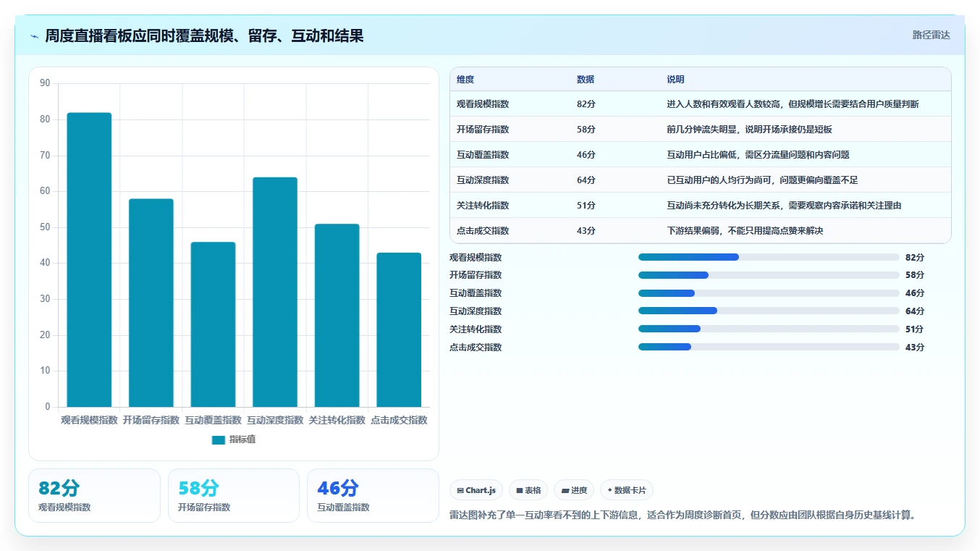
Task: Click the 观看规模指数 bar in the chart
Action: pyautogui.click(x=89, y=260)
